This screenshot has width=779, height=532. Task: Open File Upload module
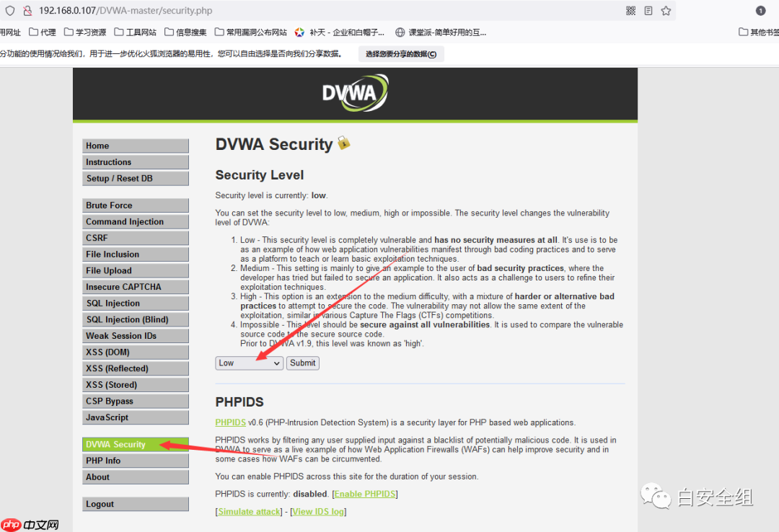pyautogui.click(x=136, y=271)
